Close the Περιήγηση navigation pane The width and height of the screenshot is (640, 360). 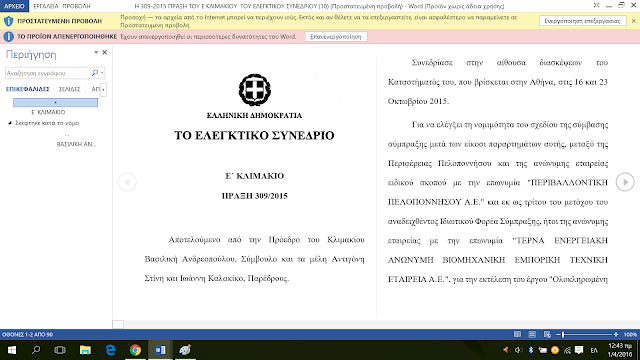[104, 52]
